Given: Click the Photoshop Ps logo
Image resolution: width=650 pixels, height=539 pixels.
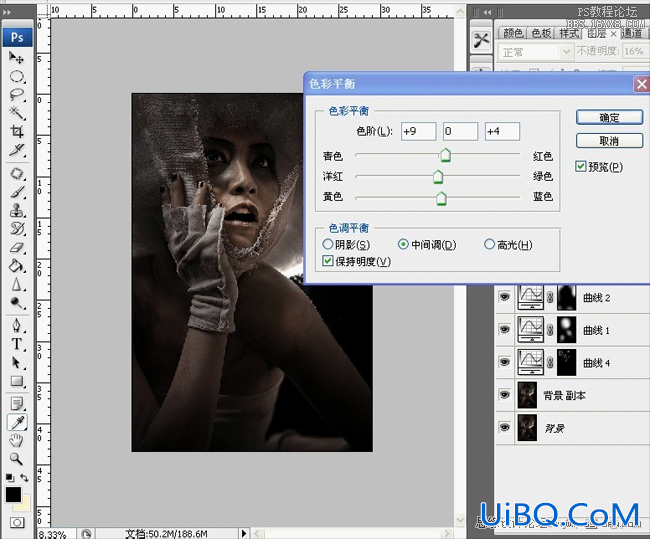Looking at the screenshot, I should pyautogui.click(x=17, y=37).
